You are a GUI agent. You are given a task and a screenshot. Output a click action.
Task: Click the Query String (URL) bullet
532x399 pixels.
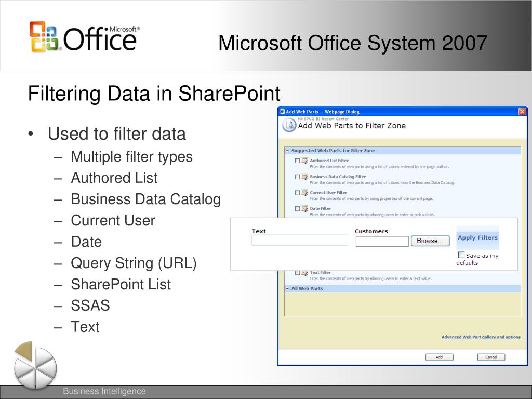click(x=134, y=263)
